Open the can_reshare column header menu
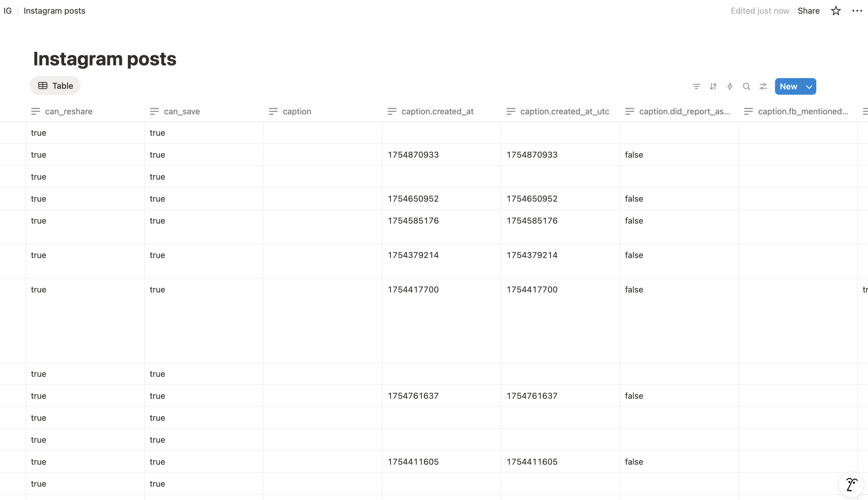Screen dimensions: 868x500 click(85, 111)
